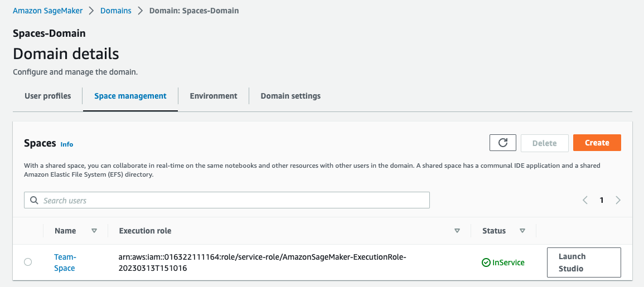
Task: Open the Team-Space link
Action: coord(65,263)
